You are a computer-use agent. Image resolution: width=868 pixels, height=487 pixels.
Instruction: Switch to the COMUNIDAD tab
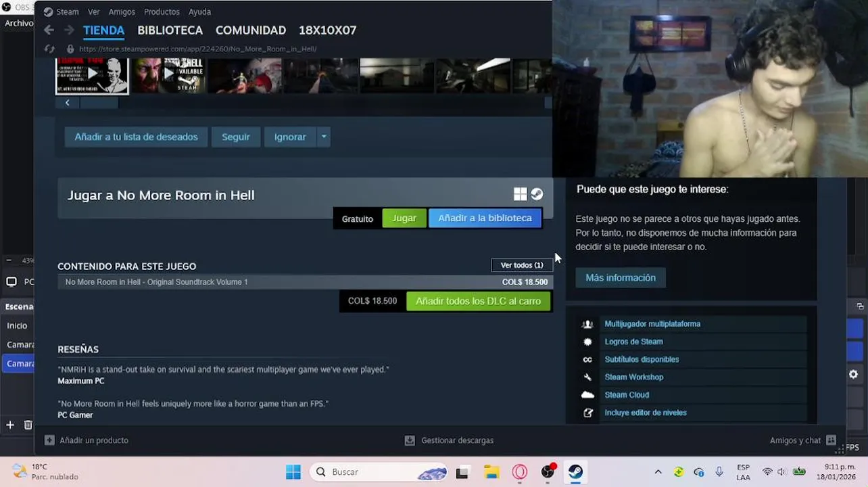coord(250,30)
